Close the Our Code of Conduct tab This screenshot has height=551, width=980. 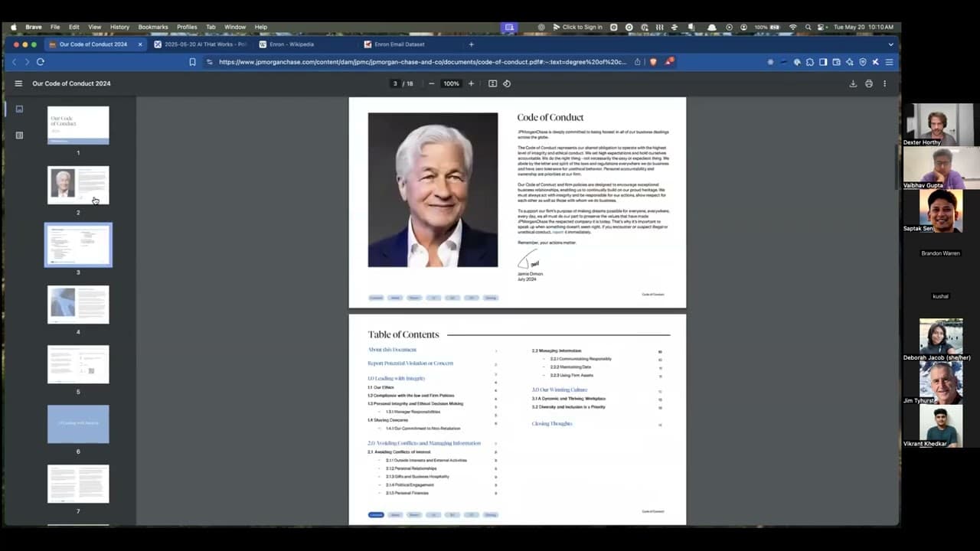[x=140, y=44]
